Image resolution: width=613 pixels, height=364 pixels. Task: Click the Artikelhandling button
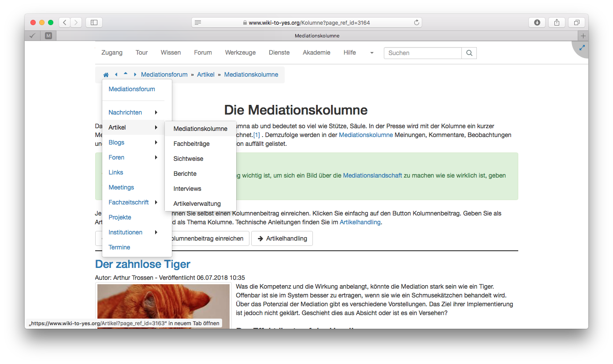click(x=282, y=238)
